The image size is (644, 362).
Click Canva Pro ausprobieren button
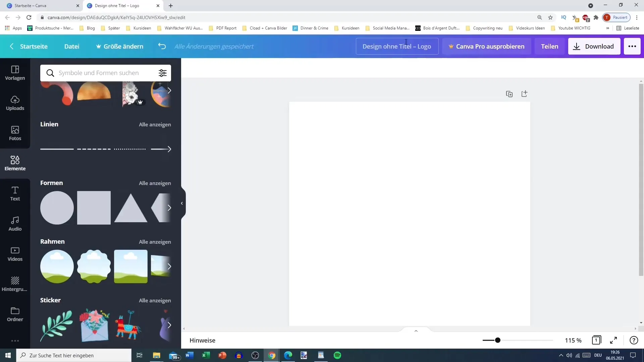coord(486,46)
